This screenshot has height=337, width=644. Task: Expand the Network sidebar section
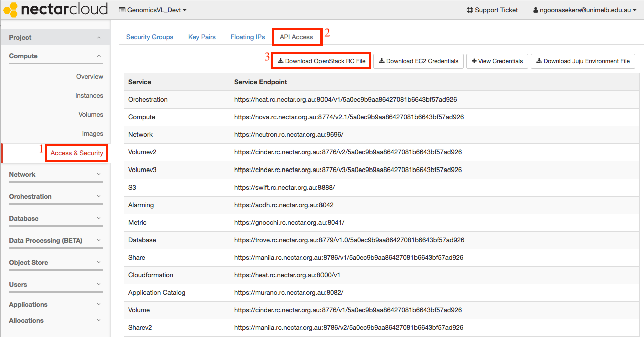click(55, 175)
